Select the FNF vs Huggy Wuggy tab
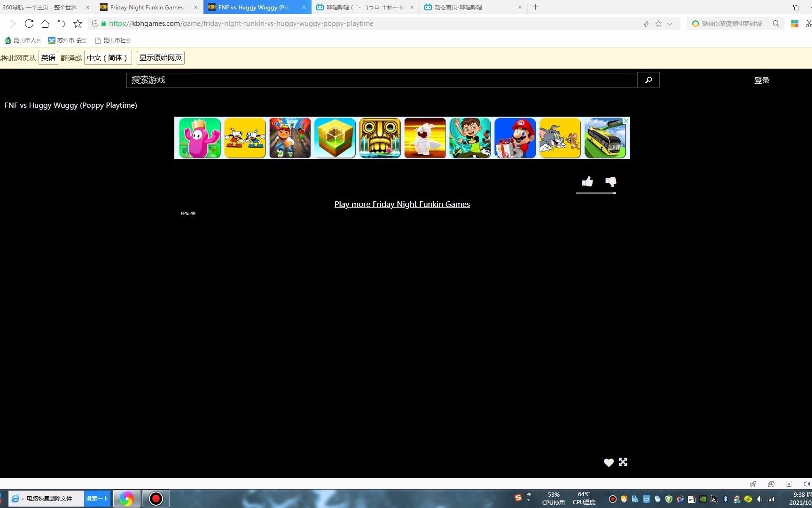The height and width of the screenshot is (508, 812). click(x=257, y=7)
